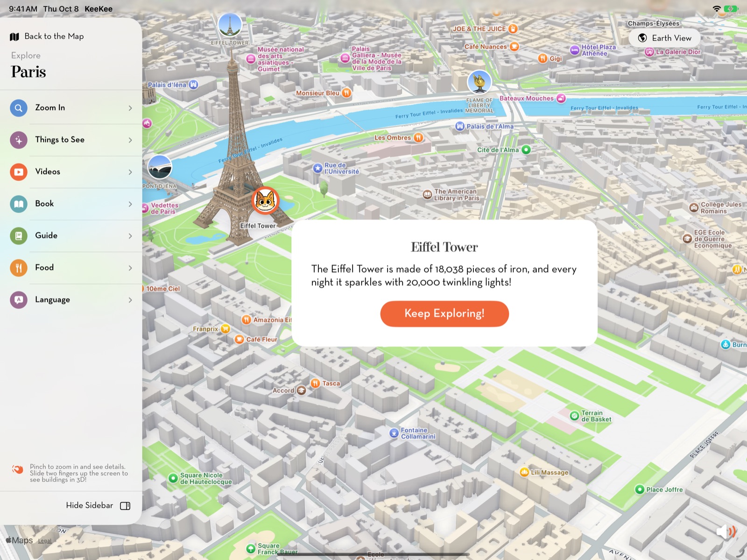Viewport: 747px width, 560px height.
Task: Tap the Square Franck Bauer marker
Action: click(x=251, y=548)
